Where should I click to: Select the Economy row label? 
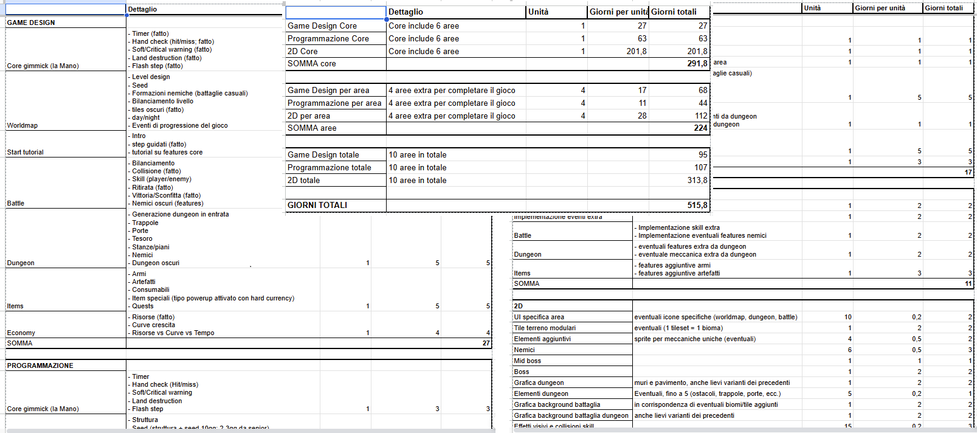click(21, 333)
